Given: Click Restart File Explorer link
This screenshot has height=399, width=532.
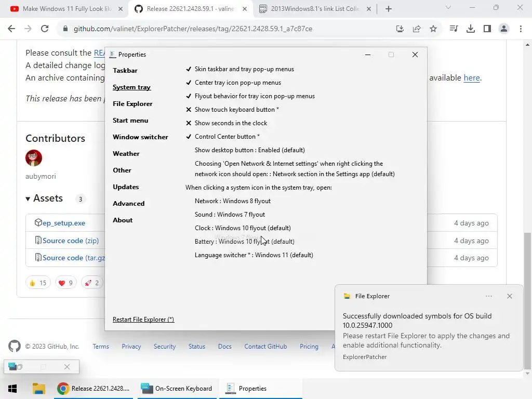Looking at the screenshot, I should [x=143, y=320].
